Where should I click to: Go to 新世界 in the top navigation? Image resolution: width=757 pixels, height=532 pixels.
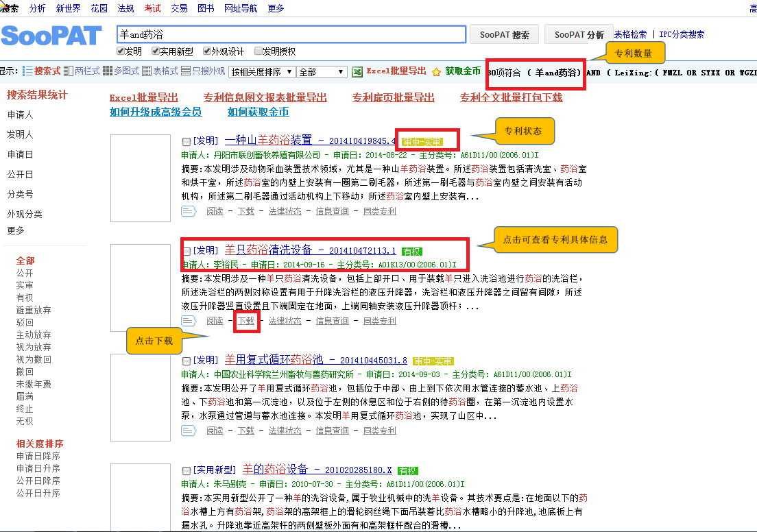[x=68, y=8]
